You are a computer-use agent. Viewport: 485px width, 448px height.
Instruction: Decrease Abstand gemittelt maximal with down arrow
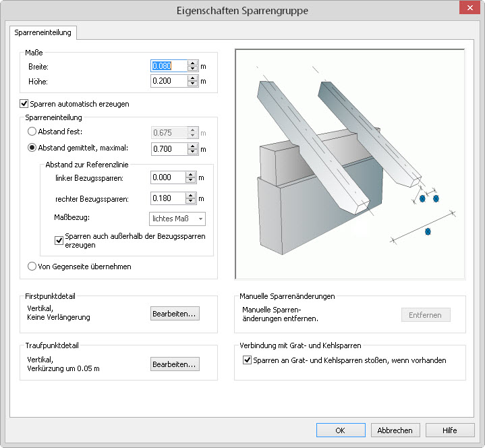[x=192, y=152]
